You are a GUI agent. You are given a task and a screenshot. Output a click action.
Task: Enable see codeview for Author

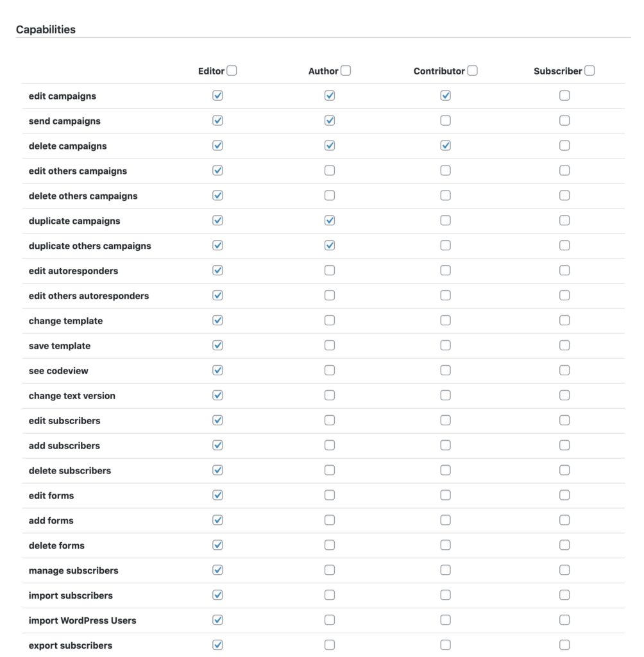330,370
